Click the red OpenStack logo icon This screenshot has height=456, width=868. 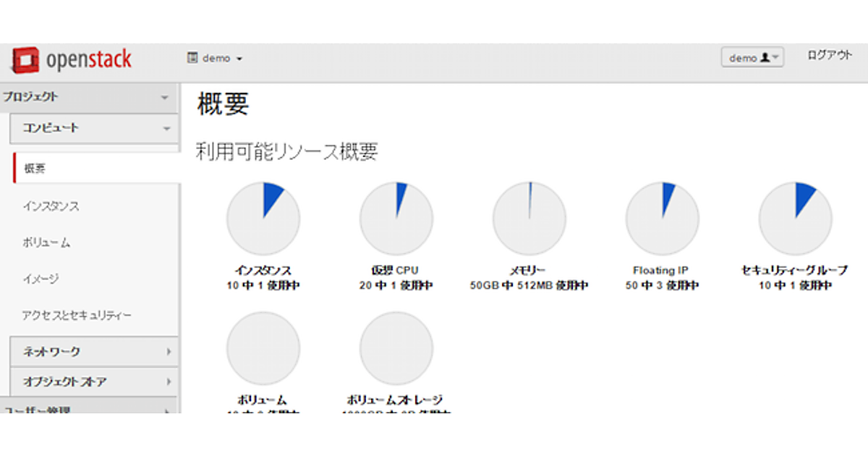(25, 59)
